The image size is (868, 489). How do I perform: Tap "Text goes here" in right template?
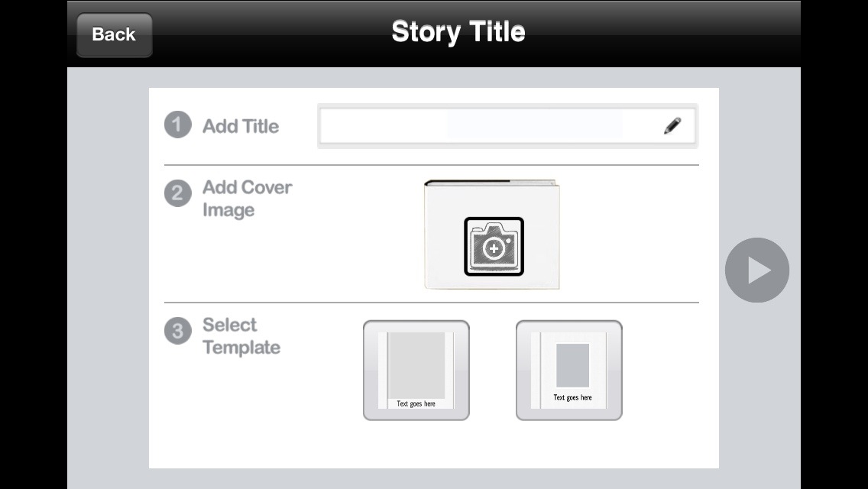(x=572, y=397)
